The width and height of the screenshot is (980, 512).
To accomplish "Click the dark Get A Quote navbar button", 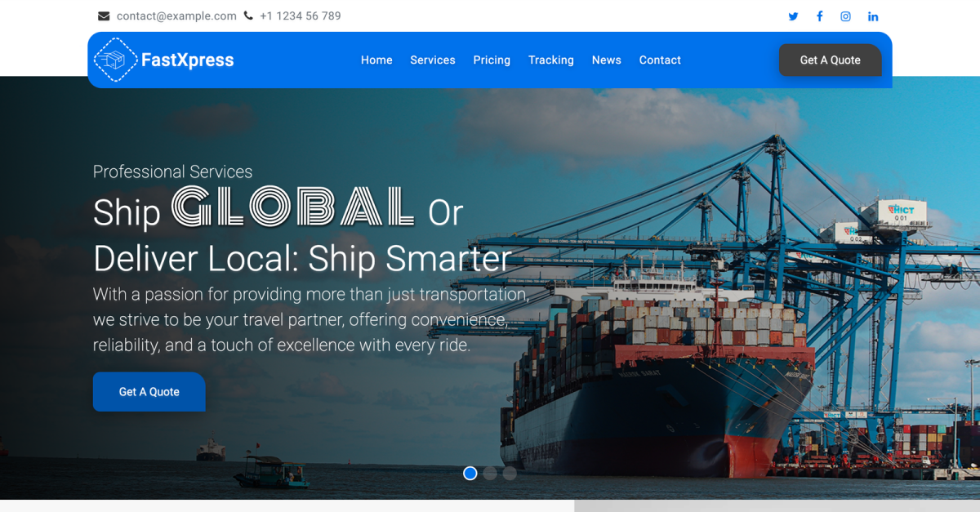I will click(831, 60).
